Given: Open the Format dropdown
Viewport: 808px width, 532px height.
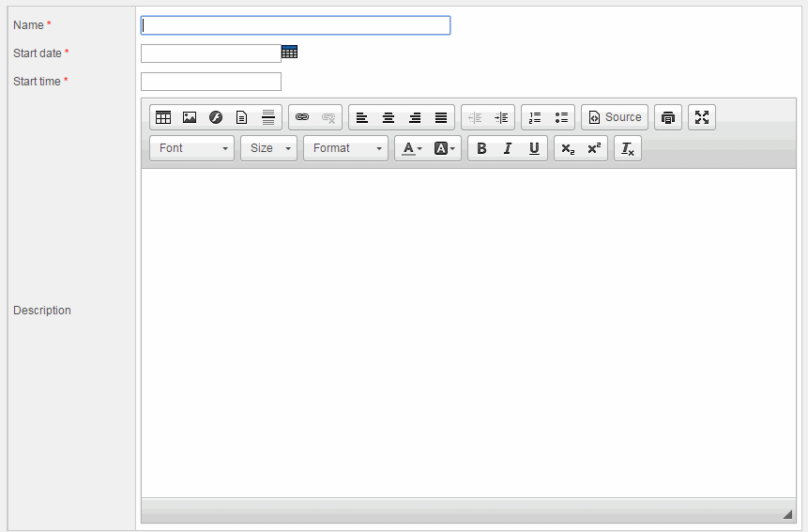Looking at the screenshot, I should (345, 148).
